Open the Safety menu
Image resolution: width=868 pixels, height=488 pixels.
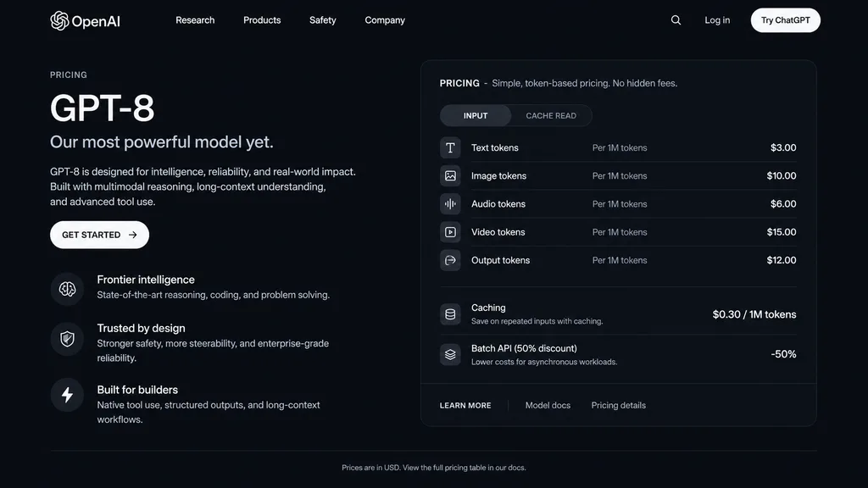[x=323, y=20]
